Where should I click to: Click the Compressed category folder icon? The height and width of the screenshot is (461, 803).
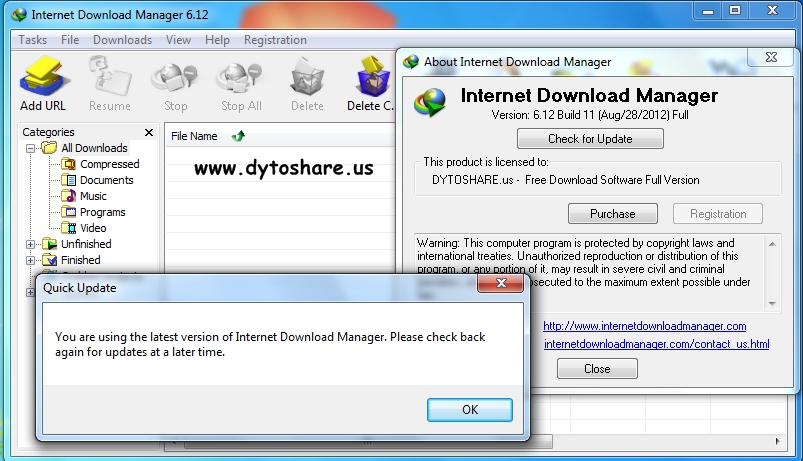point(69,164)
